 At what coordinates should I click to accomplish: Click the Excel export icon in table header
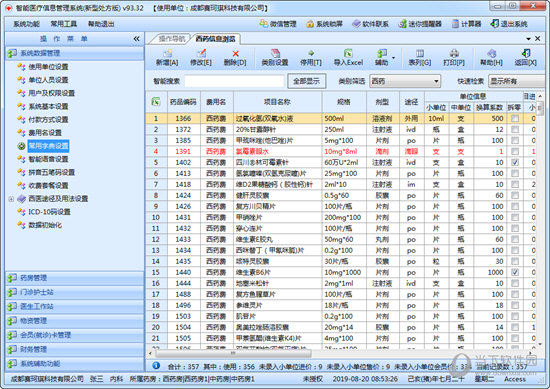(156, 102)
